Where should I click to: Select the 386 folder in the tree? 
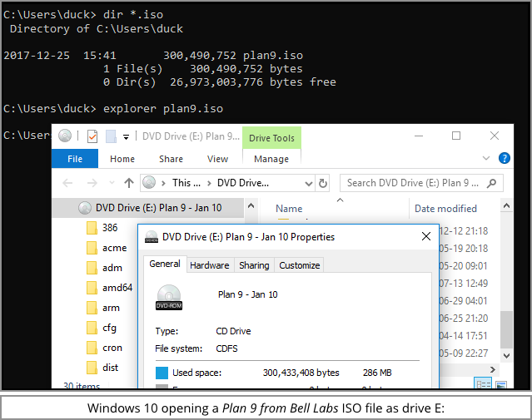point(110,227)
